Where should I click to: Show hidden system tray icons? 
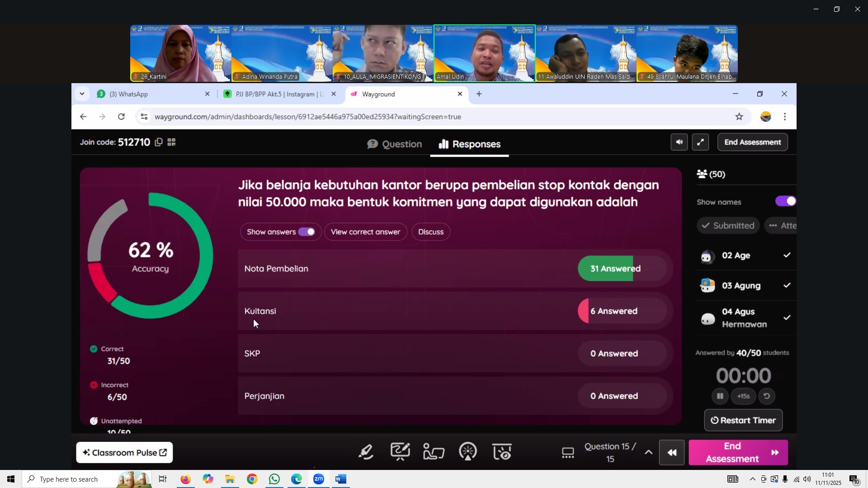click(752, 479)
